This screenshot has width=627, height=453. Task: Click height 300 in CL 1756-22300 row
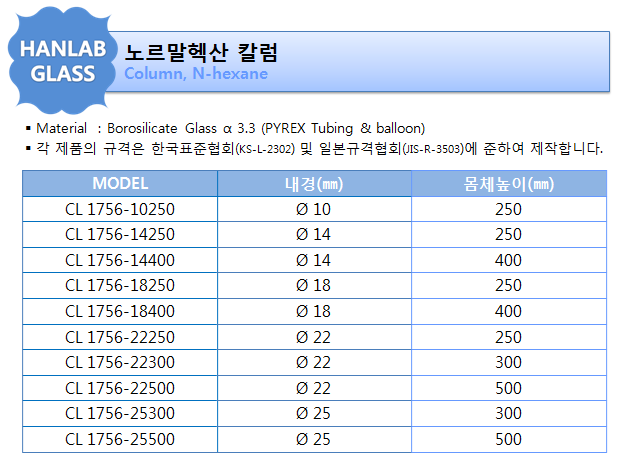508,362
